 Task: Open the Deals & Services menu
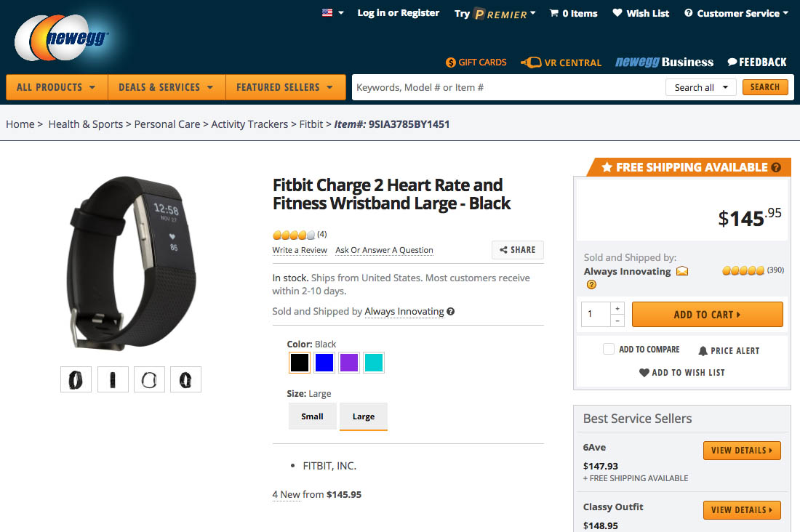pyautogui.click(x=166, y=87)
